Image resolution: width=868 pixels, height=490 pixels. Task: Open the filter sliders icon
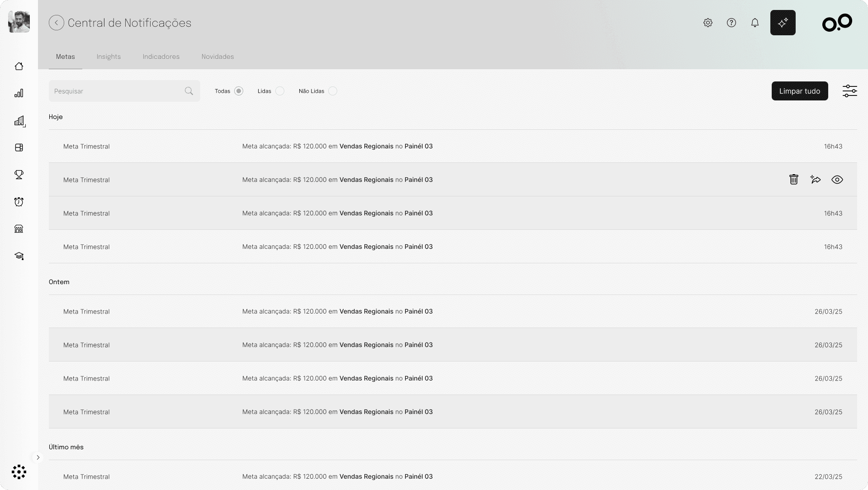point(850,91)
